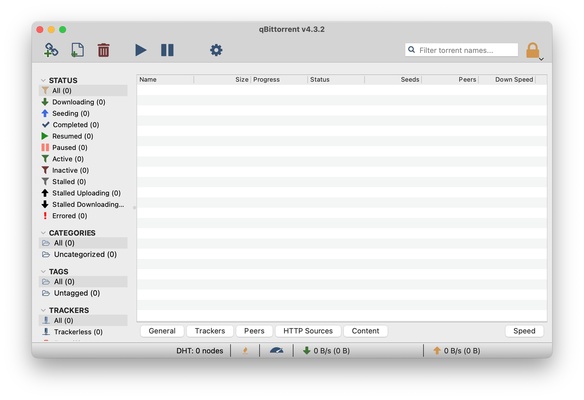
Task: Open the HTTP Sources tab
Action: [x=308, y=331]
